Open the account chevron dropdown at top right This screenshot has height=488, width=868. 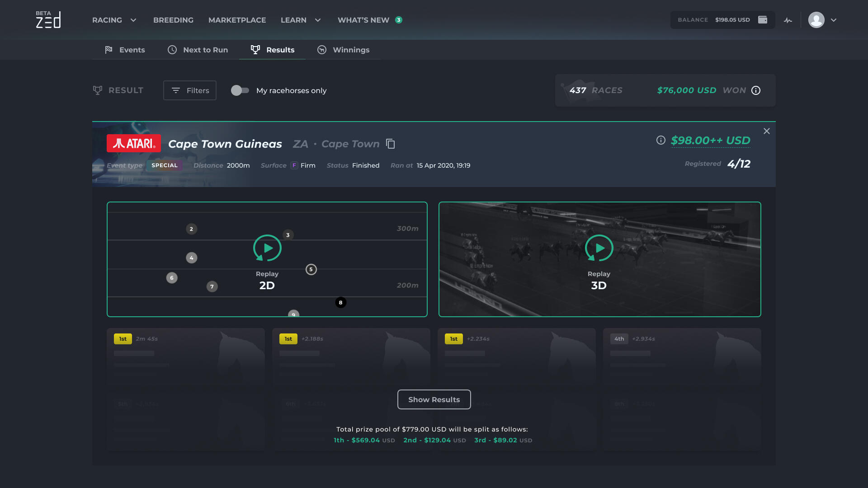(x=834, y=20)
